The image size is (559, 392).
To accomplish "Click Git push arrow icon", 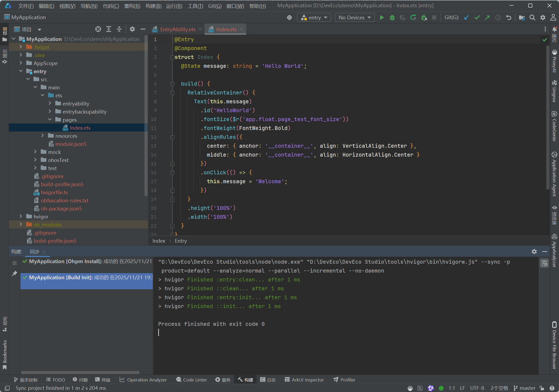I will tap(487, 17).
